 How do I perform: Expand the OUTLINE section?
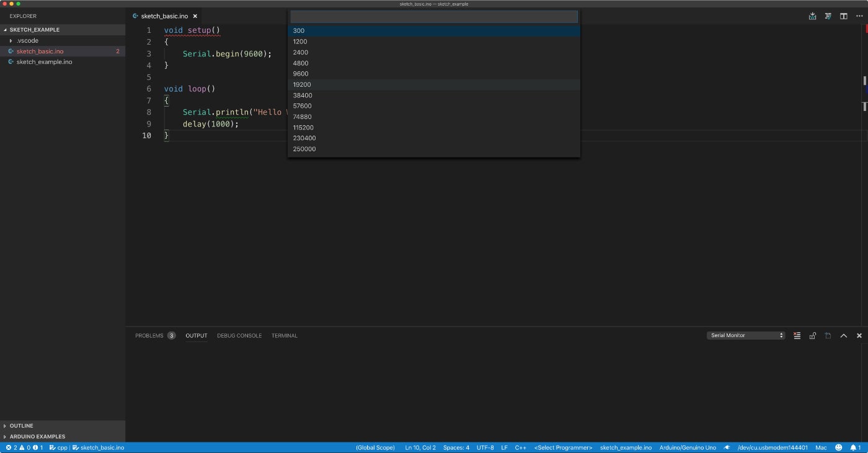[x=63, y=426]
